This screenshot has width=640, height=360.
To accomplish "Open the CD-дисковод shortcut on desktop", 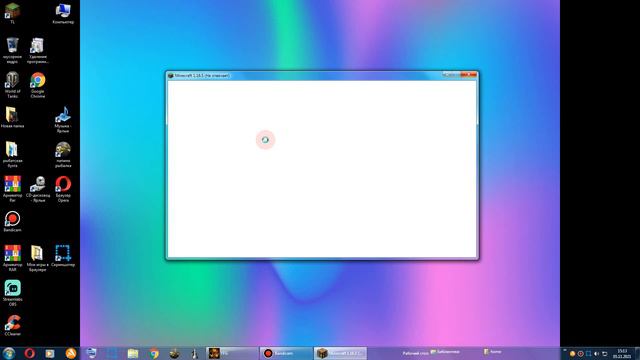I will [x=38, y=189].
